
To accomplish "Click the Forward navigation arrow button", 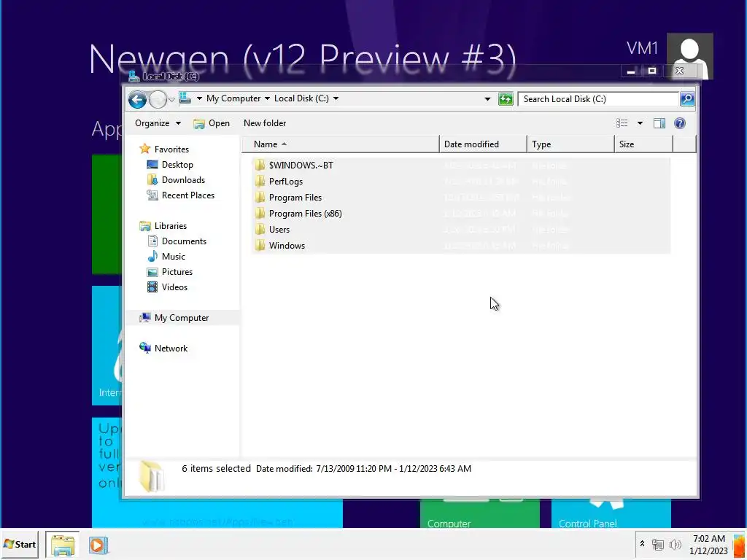I will tap(158, 99).
